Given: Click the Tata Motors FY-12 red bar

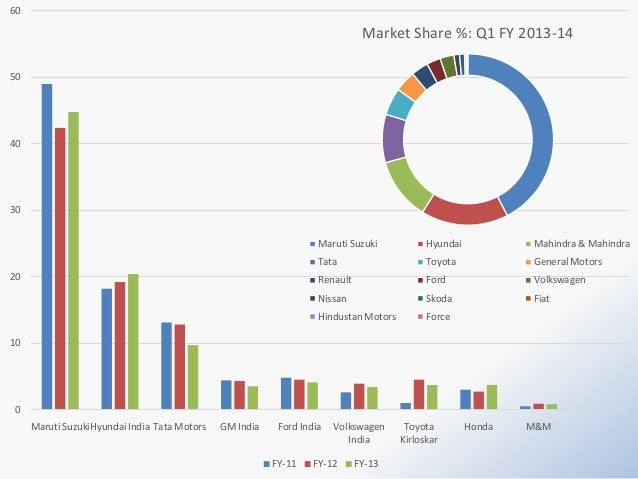Looking at the screenshot, I should pos(180,367).
